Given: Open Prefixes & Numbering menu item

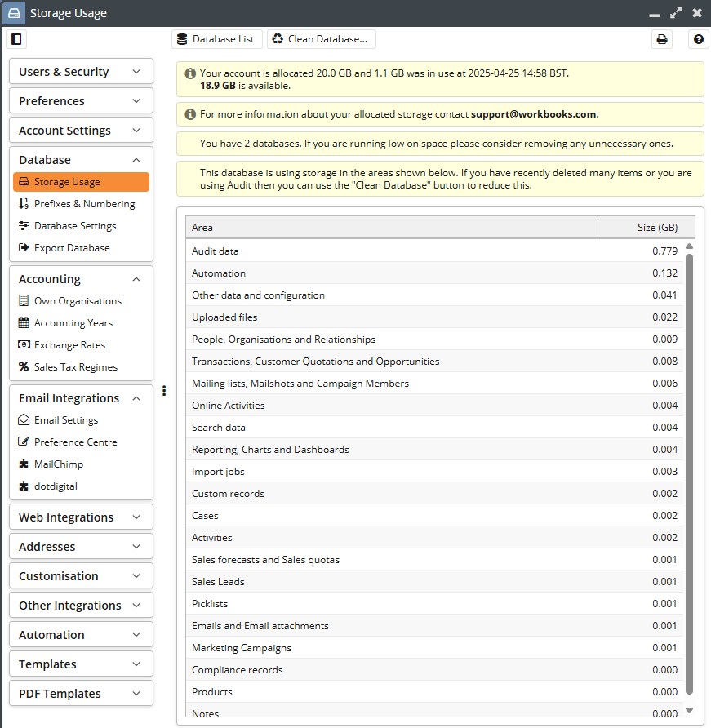Looking at the screenshot, I should [82, 203].
